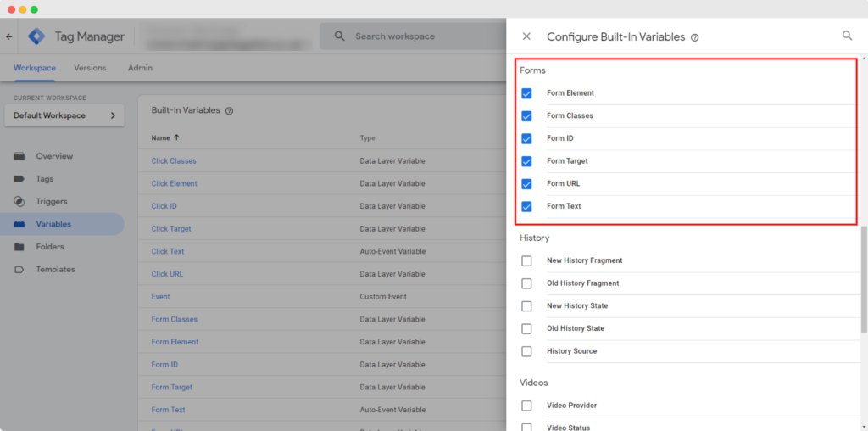Uncheck the Form Target checkbox
868x431 pixels.
pyautogui.click(x=526, y=161)
